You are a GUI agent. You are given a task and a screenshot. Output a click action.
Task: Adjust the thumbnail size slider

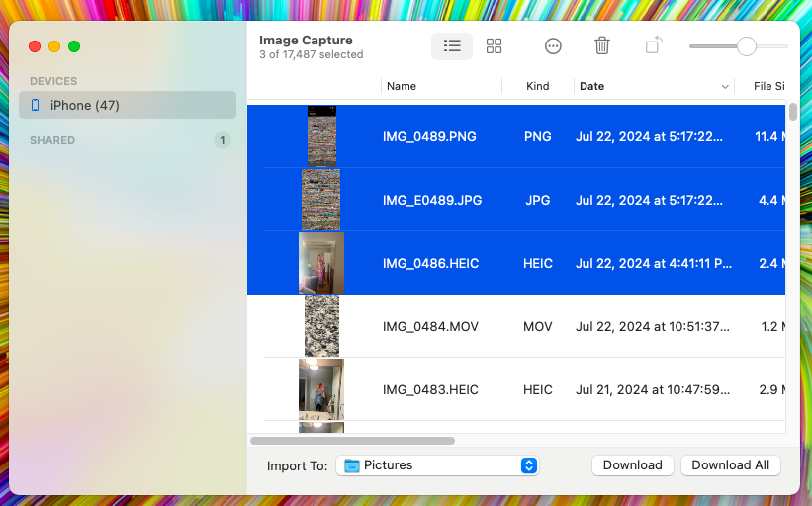click(x=747, y=46)
